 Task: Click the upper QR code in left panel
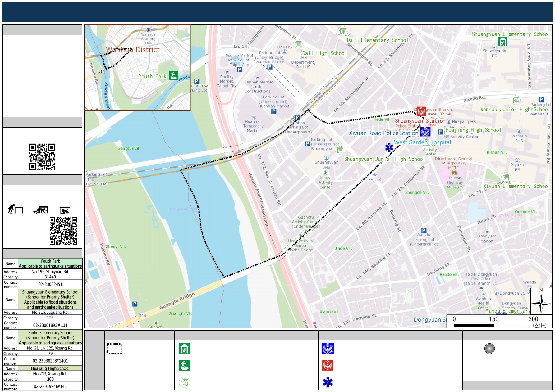click(x=42, y=157)
